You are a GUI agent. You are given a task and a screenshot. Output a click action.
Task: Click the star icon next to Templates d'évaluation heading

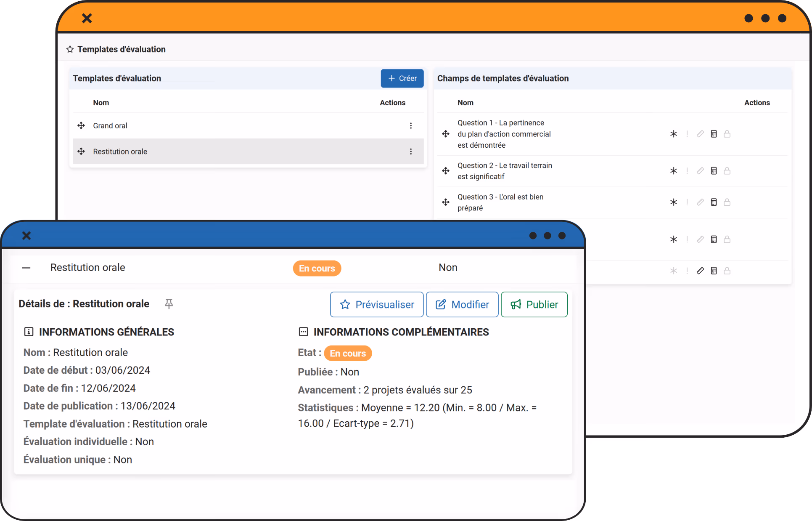(x=70, y=50)
